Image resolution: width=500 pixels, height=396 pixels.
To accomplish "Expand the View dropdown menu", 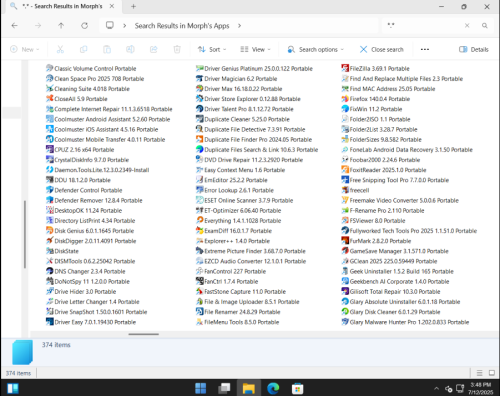I will (255, 49).
